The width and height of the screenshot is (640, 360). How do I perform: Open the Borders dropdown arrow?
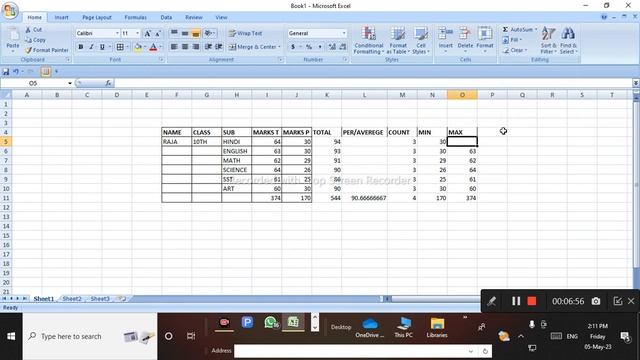click(127, 47)
